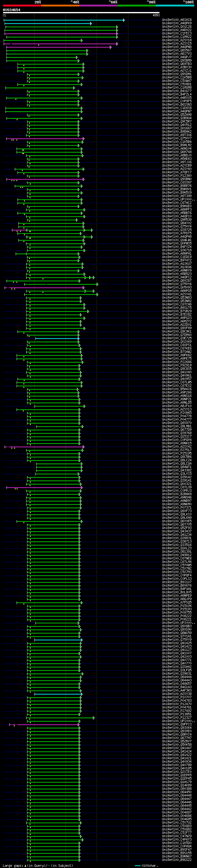The height and width of the screenshot is (868, 197).
Task: Select hit label UniRef100_Q02069
Action: click(x=177, y=341)
